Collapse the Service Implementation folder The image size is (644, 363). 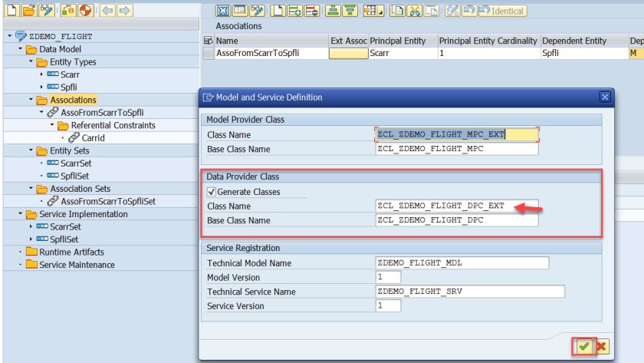point(21,214)
